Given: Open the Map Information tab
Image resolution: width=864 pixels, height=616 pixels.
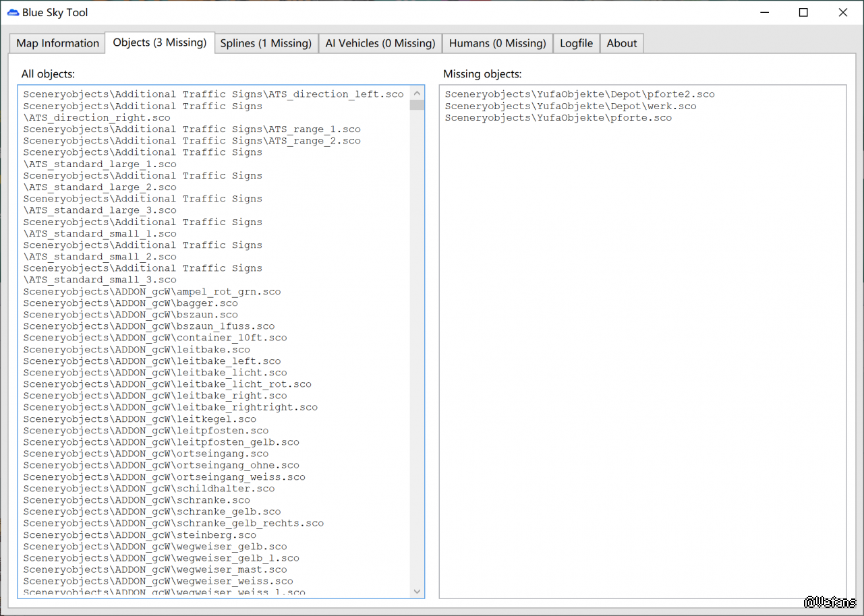Looking at the screenshot, I should coord(57,43).
